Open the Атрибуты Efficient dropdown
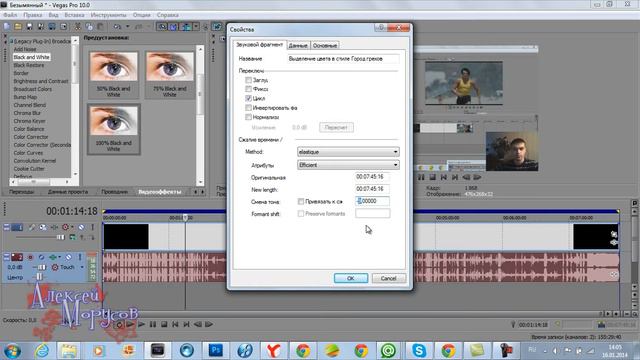 pos(348,165)
